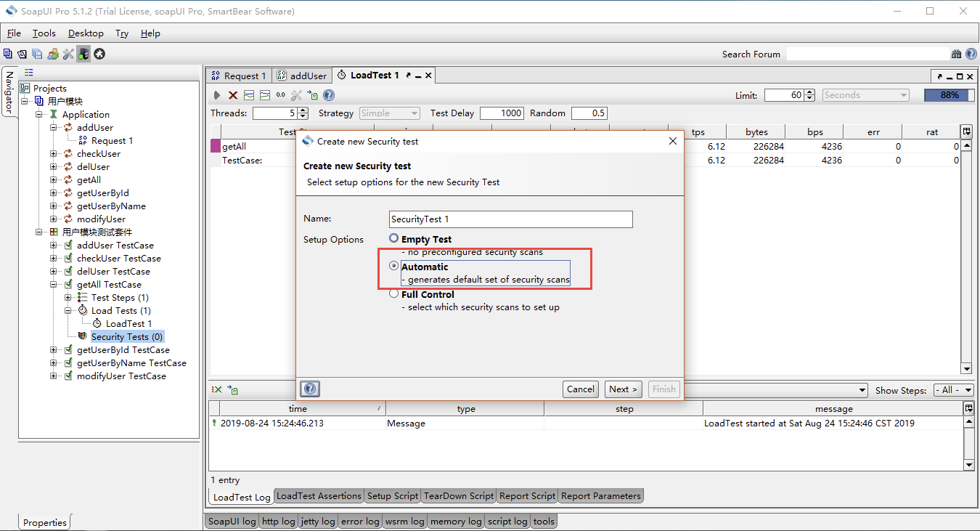Run the LoadTest with the play icon

217,95
